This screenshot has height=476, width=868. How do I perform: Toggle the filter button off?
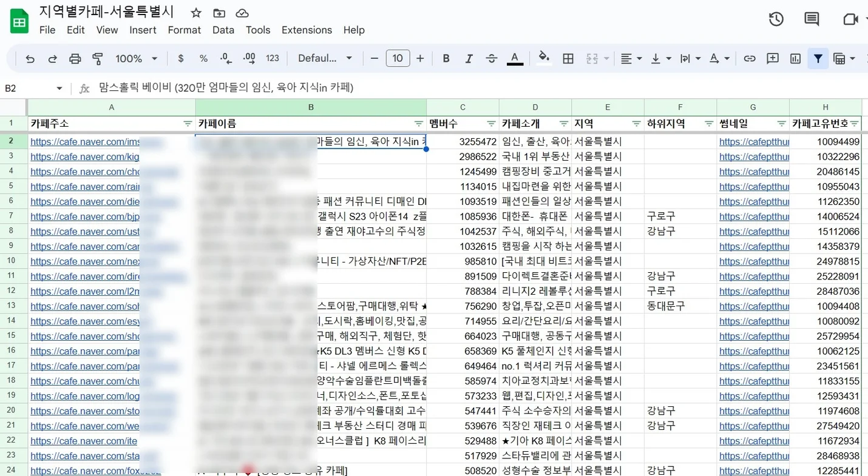[818, 59]
